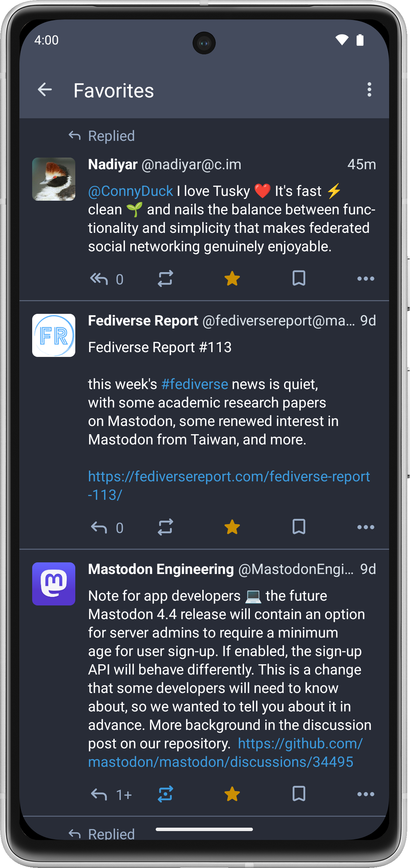Open more options for the Fediverse Report post
Image resolution: width=410 pixels, height=868 pixels.
(366, 527)
